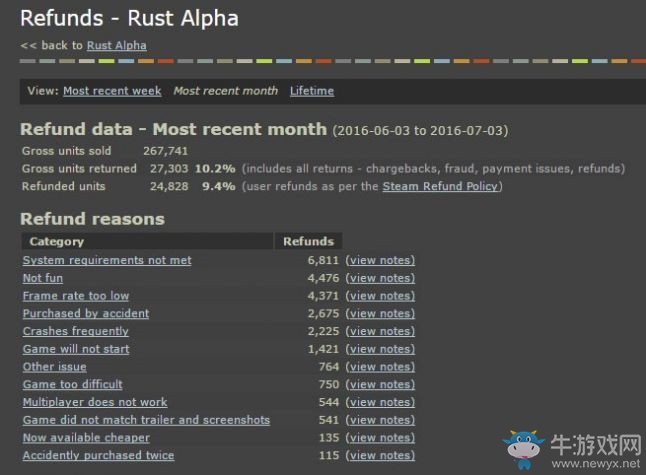Screen dimensions: 646x475
Task: Open Accidently purchased twice category
Action: (x=98, y=455)
